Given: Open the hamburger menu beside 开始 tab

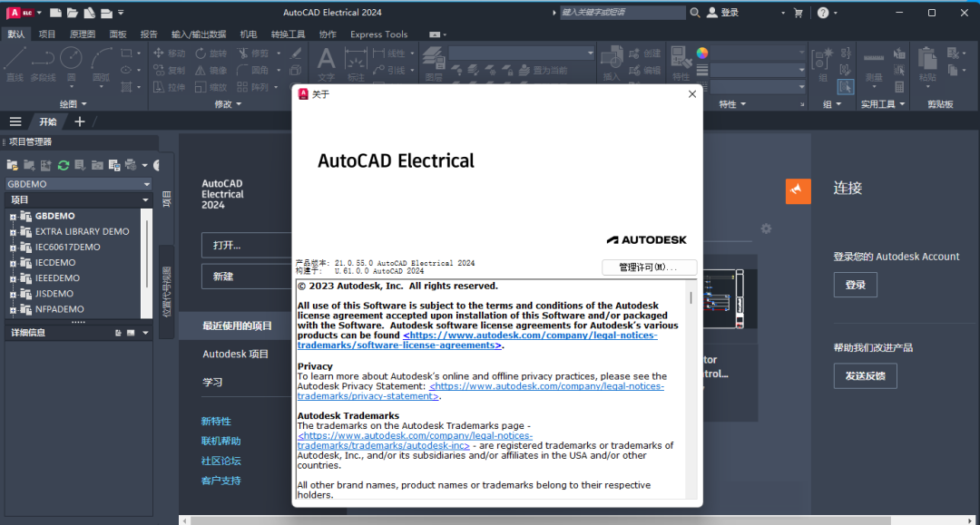Looking at the screenshot, I should click(x=15, y=122).
